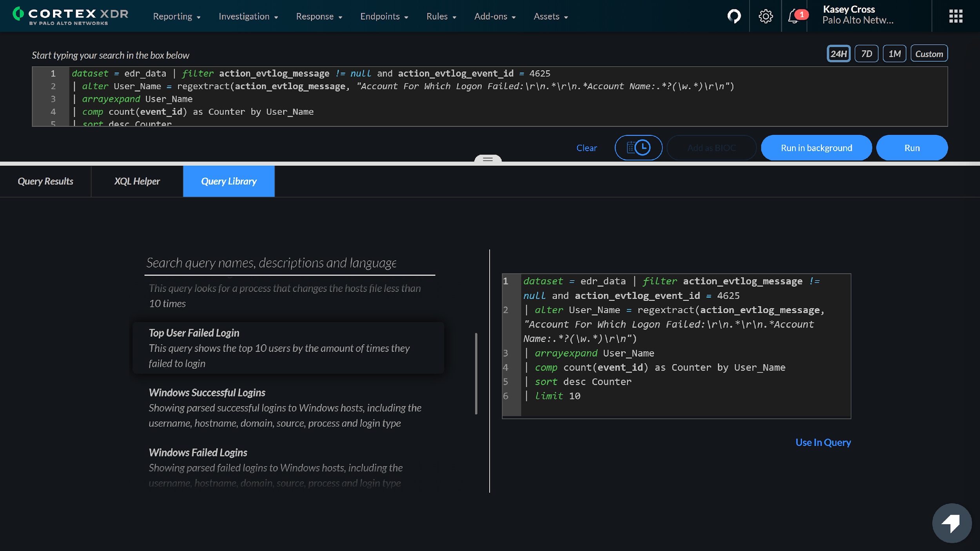Viewport: 980px width, 551px height.
Task: Expand the Response menu dropdown
Action: (x=320, y=15)
